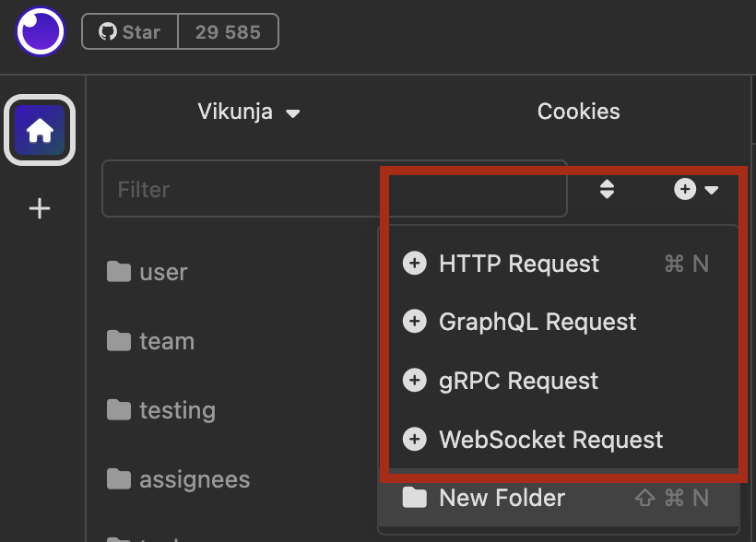Open the testing folder in the tree

click(x=177, y=410)
